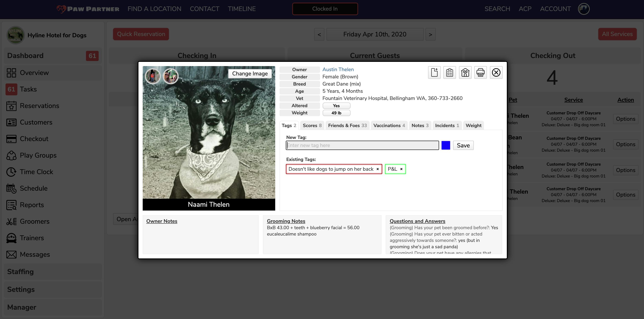
Task: Click the clipboard report card icon
Action: click(450, 72)
